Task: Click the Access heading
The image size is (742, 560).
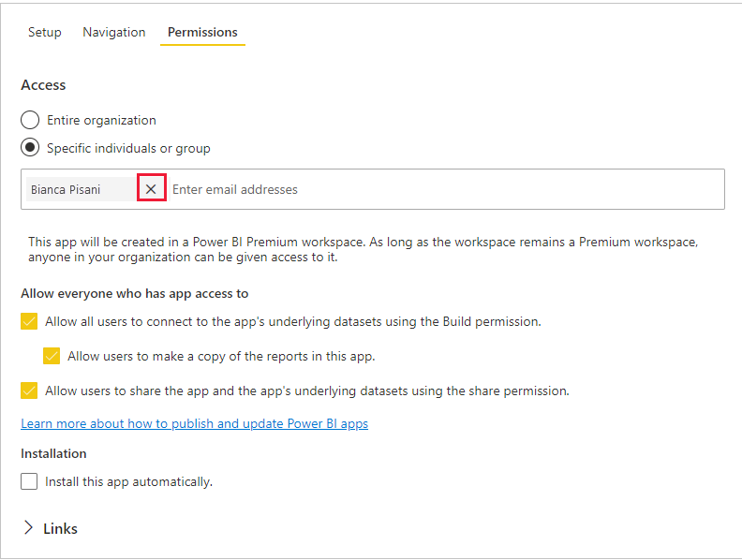Action: pyautogui.click(x=43, y=85)
